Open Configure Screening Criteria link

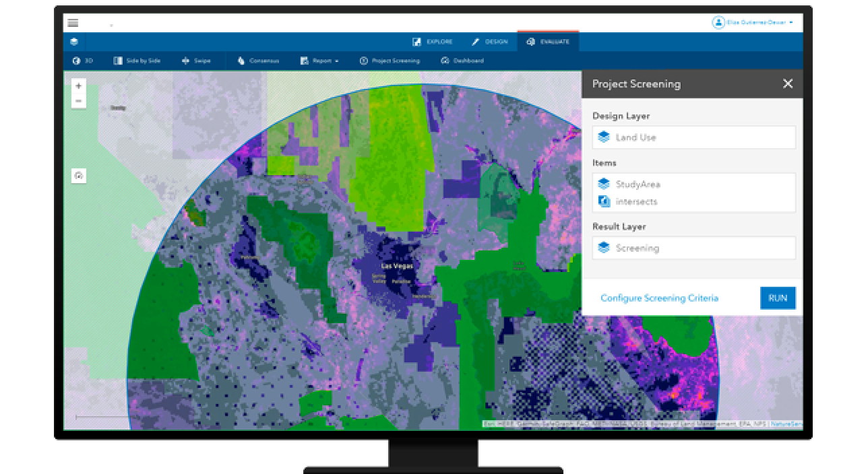point(659,298)
